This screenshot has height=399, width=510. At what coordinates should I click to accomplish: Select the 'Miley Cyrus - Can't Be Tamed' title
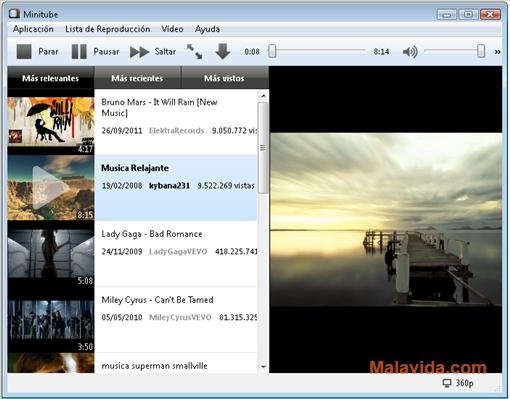click(157, 300)
